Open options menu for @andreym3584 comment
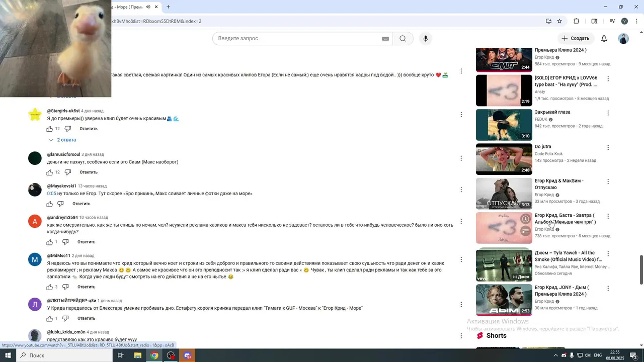This screenshot has width=644, height=362. point(461,221)
